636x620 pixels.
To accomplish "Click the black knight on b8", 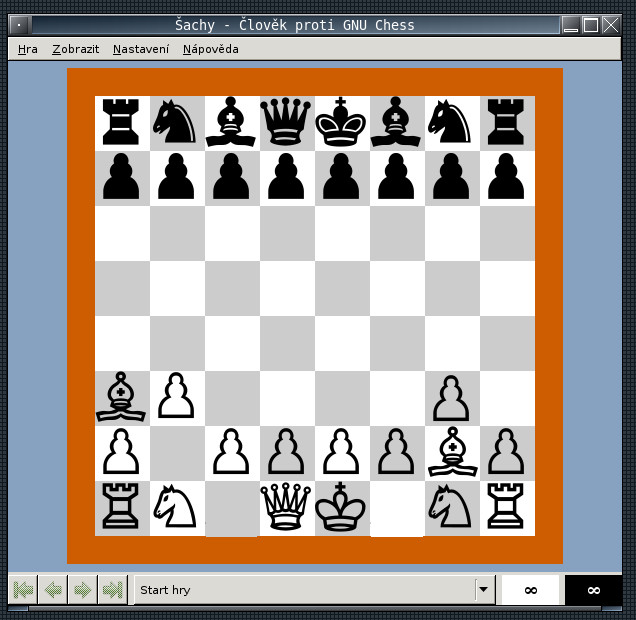I will [x=175, y=122].
